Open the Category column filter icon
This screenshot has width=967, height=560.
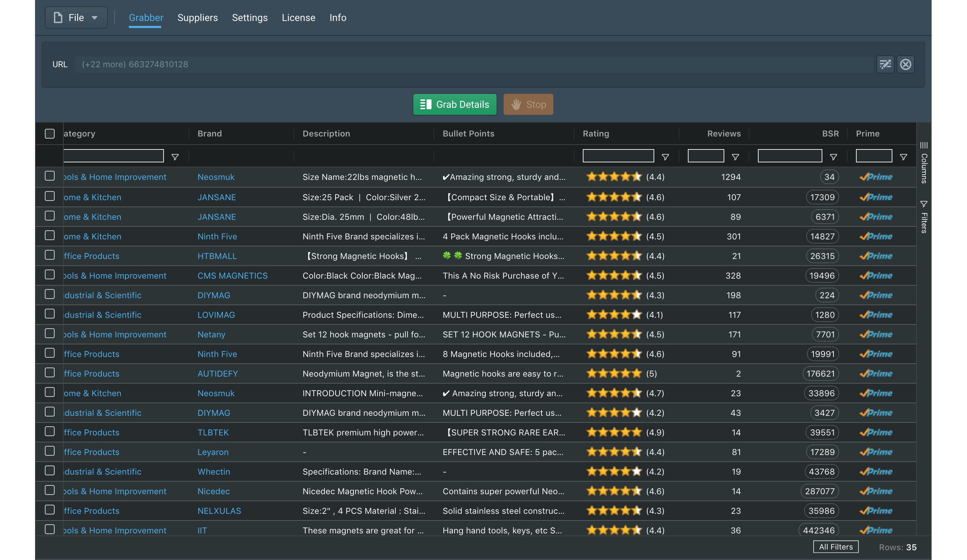click(x=175, y=157)
